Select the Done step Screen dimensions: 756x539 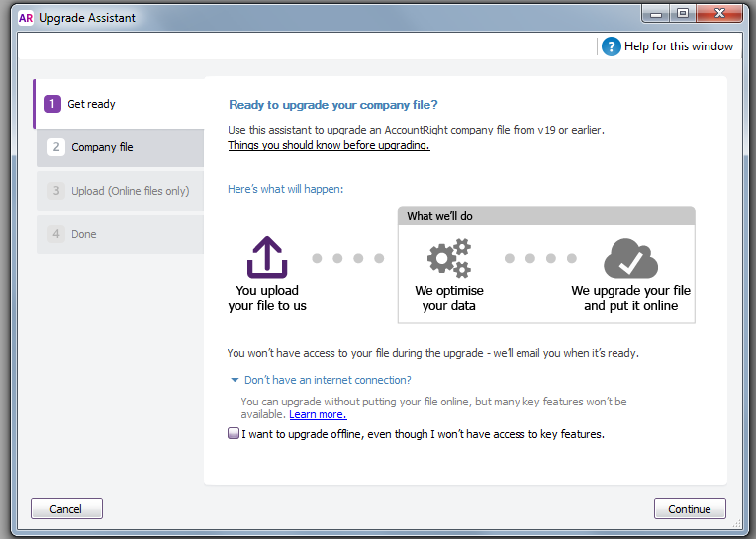click(121, 234)
